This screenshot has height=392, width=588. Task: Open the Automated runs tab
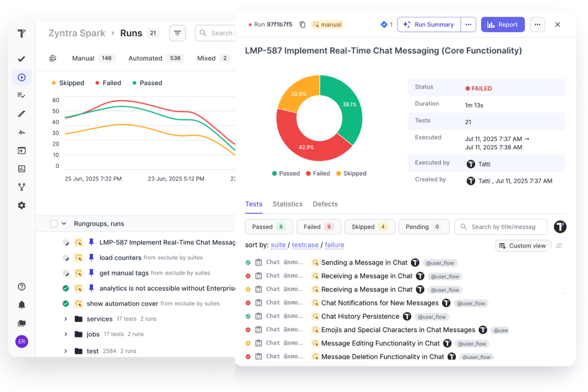[x=145, y=58]
